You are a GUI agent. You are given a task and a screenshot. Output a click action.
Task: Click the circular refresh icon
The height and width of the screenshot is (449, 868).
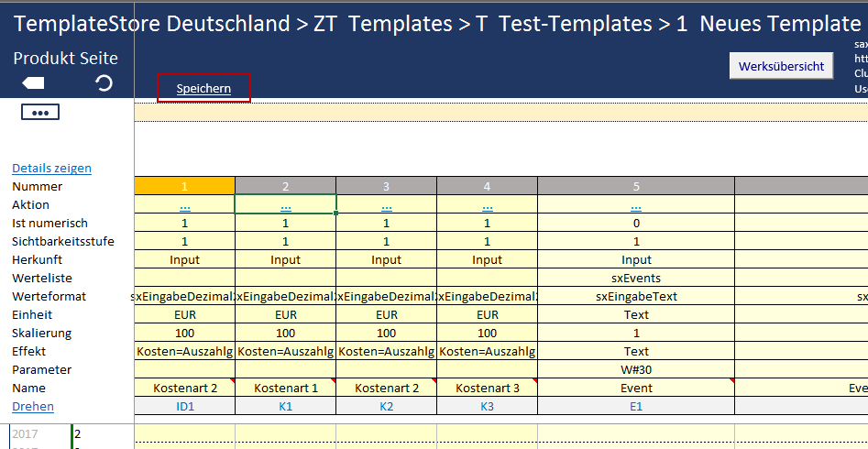[104, 83]
